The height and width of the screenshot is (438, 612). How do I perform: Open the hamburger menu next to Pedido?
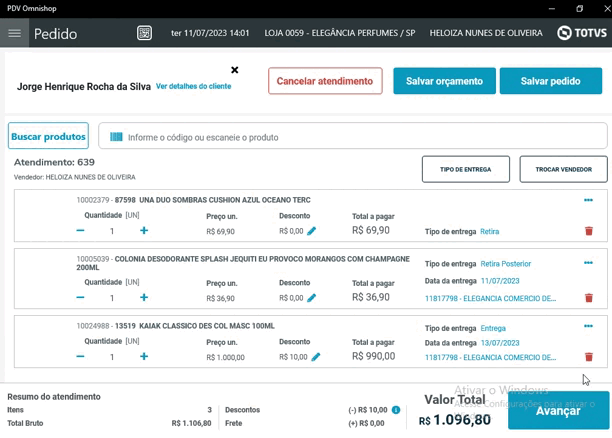coord(14,33)
